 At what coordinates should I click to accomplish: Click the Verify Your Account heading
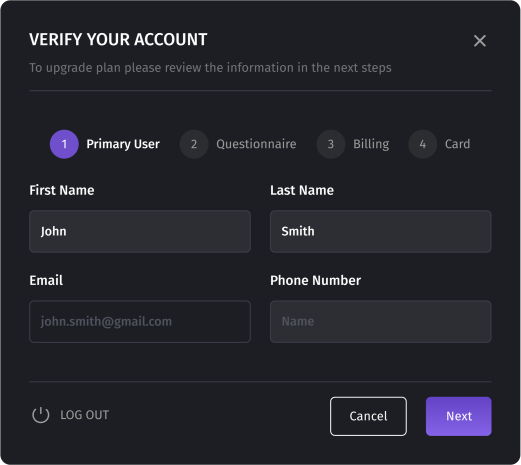[x=118, y=39]
